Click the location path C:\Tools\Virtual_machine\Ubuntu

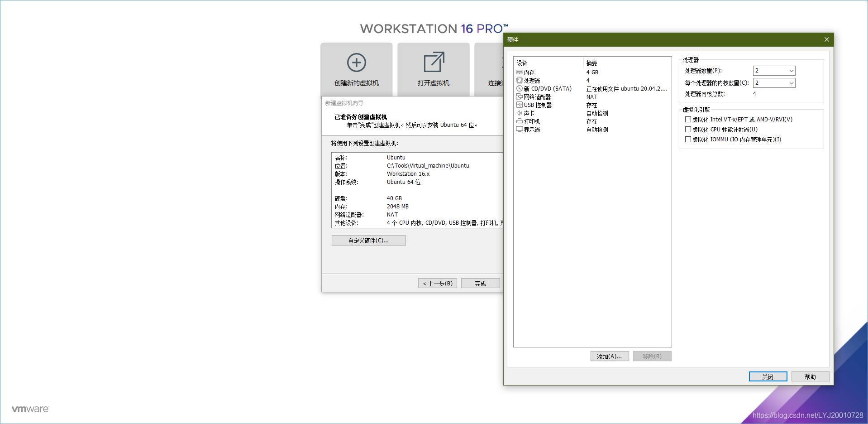(428, 166)
